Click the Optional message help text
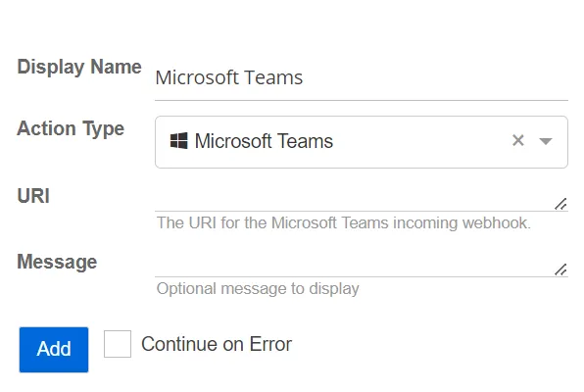This screenshot has height=392, width=584. 258,289
